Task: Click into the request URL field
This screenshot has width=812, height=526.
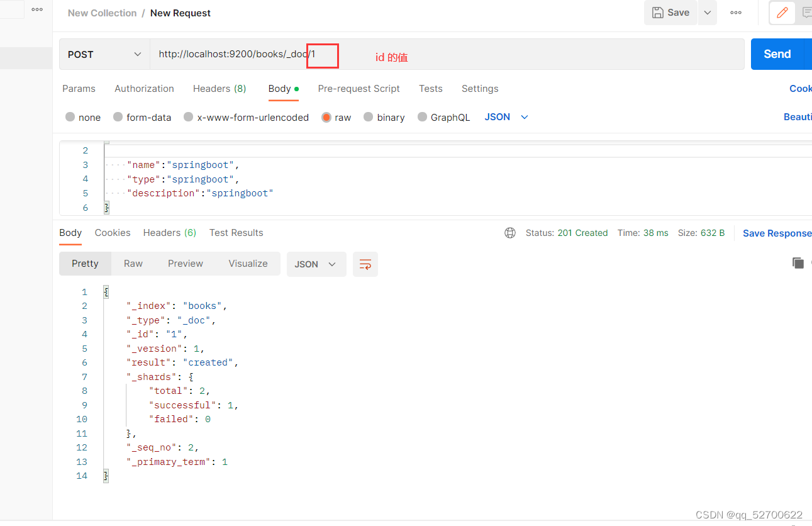Action: pyautogui.click(x=447, y=54)
